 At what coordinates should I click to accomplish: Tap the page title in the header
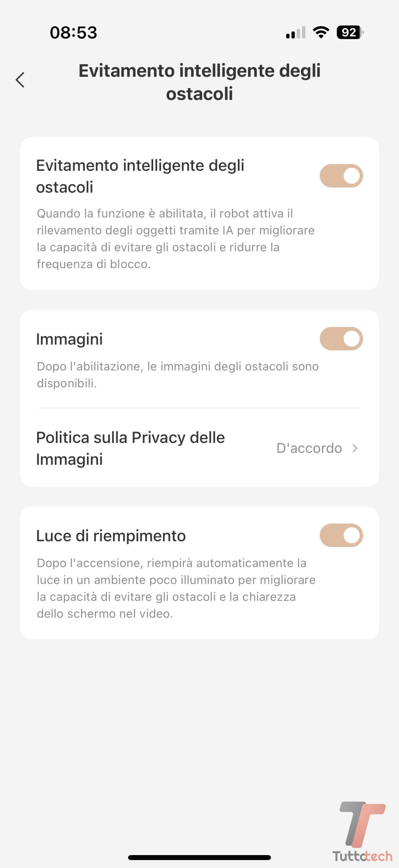pos(199,82)
